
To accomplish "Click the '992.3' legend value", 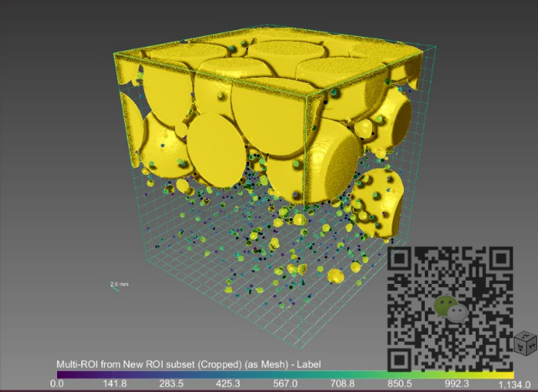I will click(x=457, y=384).
